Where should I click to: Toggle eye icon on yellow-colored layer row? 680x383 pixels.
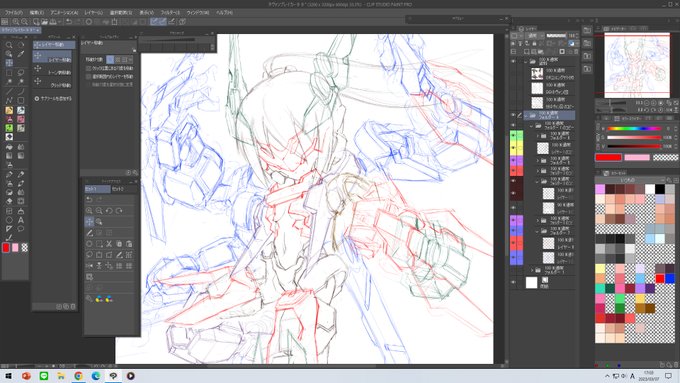(x=513, y=148)
